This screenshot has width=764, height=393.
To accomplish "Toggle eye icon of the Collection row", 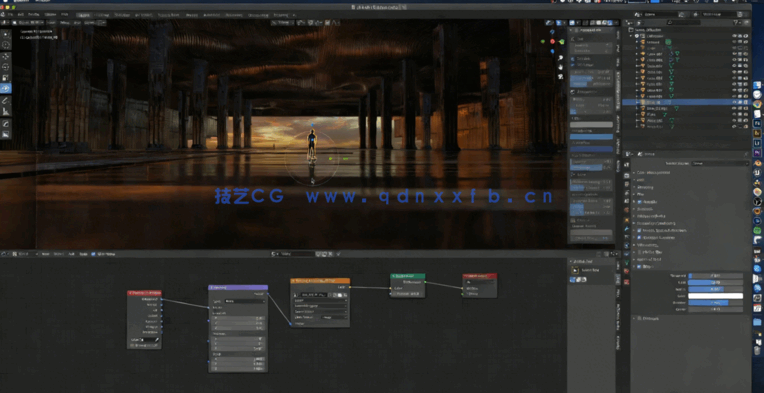I will 735,36.
